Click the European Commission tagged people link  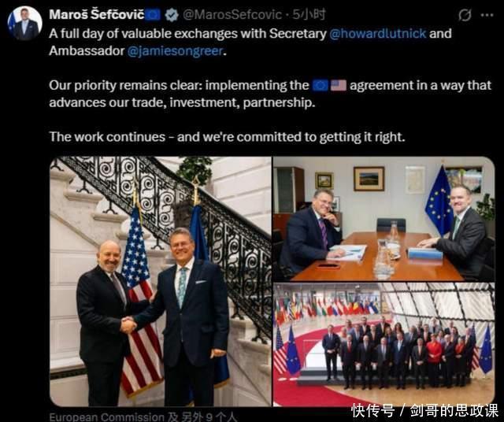(107, 417)
